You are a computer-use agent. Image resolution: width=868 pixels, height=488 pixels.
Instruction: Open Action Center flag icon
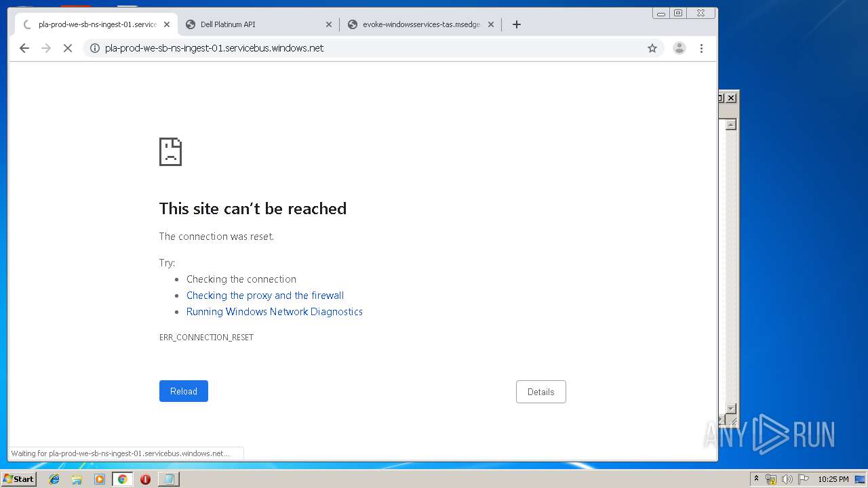tap(804, 479)
